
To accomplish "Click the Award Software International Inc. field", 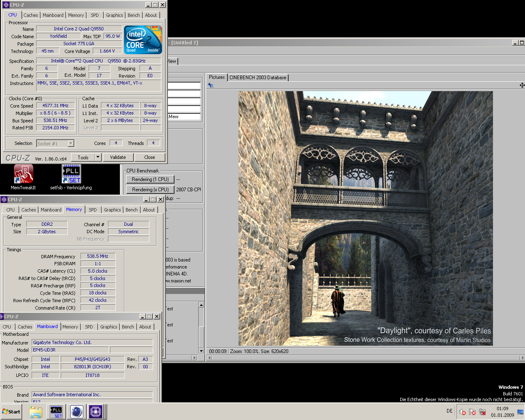I will point(92,395).
